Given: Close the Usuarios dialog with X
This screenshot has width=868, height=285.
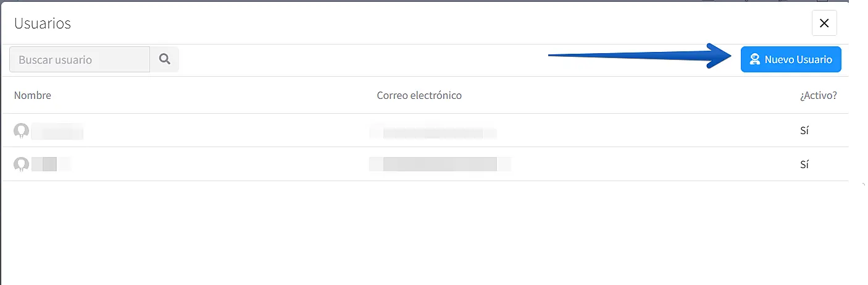Looking at the screenshot, I should 824,23.
